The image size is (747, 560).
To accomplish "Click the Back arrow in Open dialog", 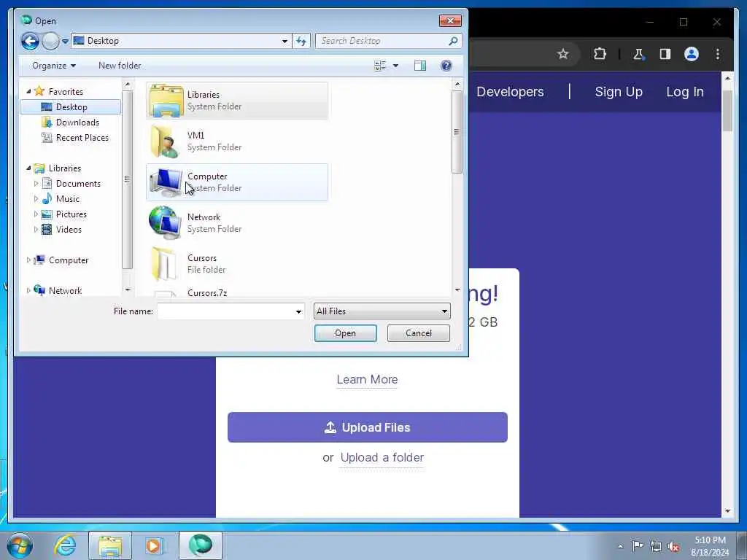I will tap(30, 41).
